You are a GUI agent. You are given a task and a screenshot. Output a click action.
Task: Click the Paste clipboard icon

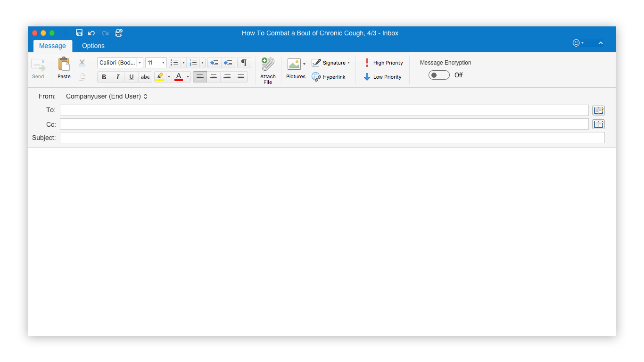tap(64, 64)
